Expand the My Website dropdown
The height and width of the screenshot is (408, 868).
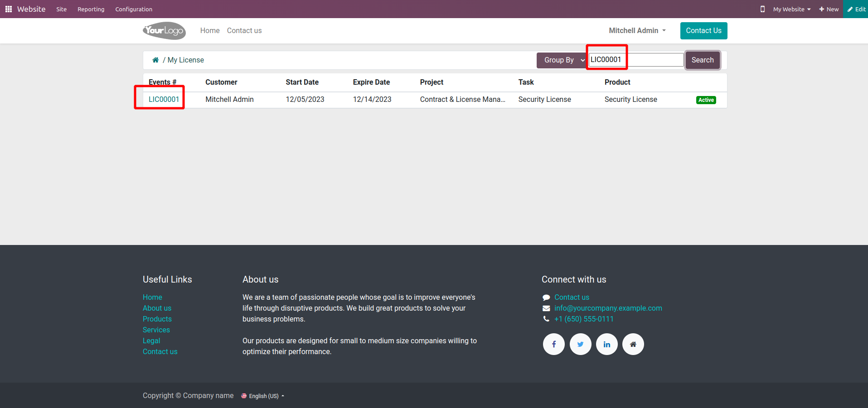792,9
